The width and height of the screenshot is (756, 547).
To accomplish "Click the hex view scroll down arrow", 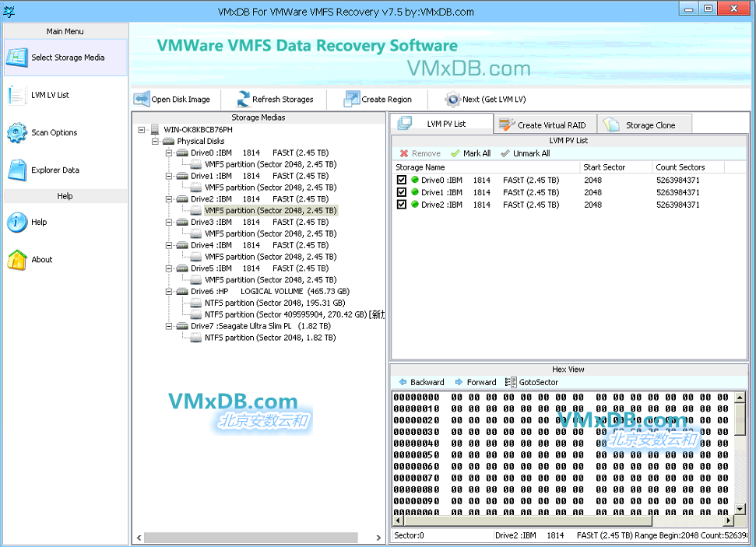I will point(740,508).
